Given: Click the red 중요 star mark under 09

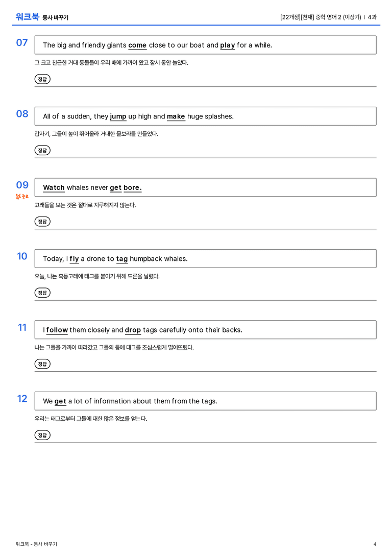Looking at the screenshot, I should [22, 197].
